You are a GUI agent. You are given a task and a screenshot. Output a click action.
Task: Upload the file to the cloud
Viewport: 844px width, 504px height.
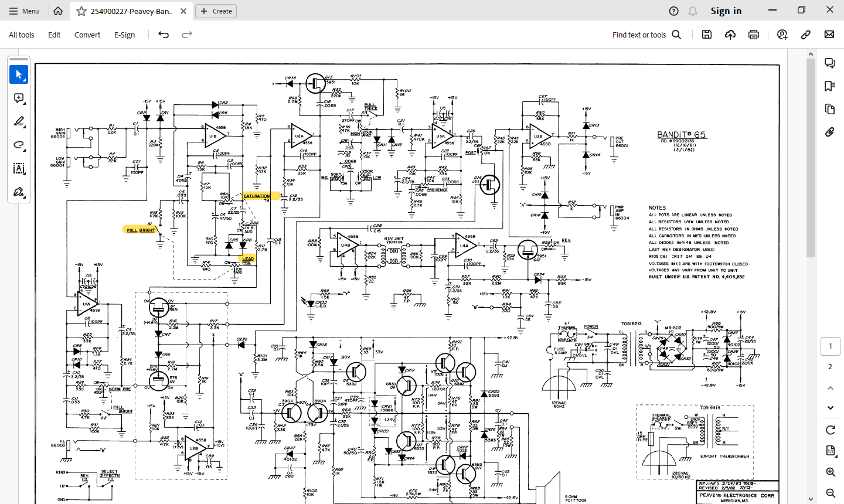point(730,35)
